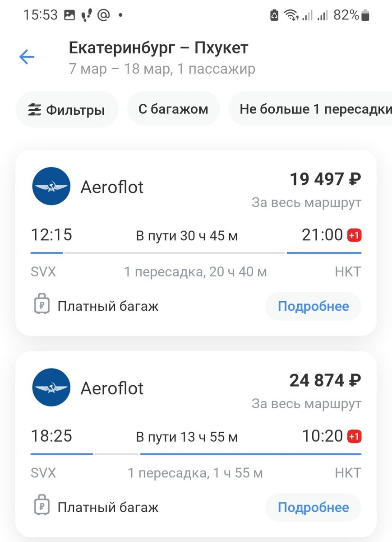This screenshot has width=392, height=542.
Task: Tap the back arrow icon
Action: 27,57
